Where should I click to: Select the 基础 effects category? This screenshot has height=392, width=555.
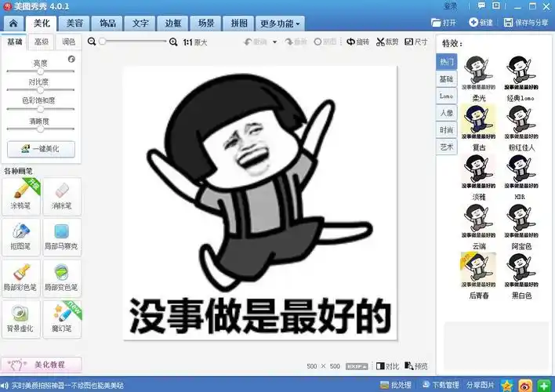tap(446, 78)
